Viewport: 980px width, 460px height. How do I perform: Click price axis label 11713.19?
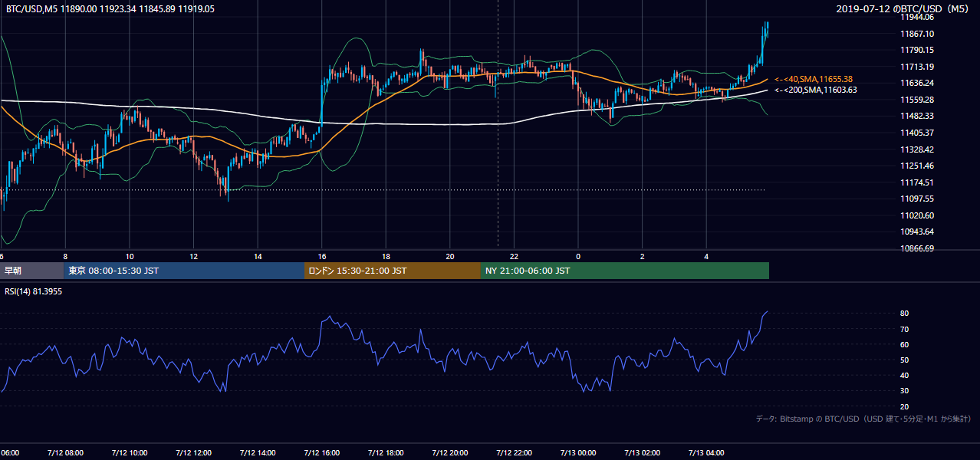click(917, 67)
